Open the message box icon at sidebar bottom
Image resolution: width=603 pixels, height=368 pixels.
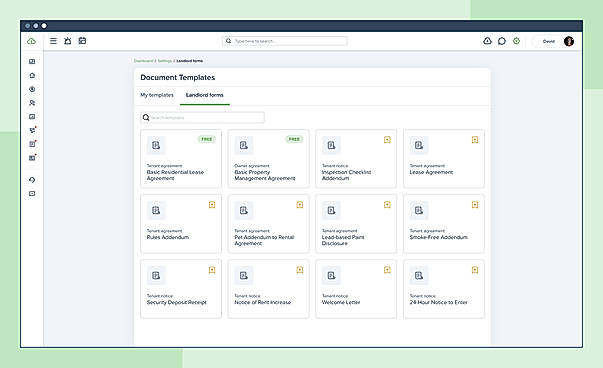tap(32, 193)
